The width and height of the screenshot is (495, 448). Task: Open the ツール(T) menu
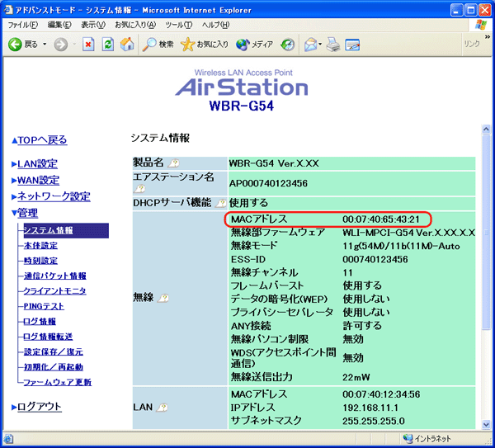click(179, 25)
